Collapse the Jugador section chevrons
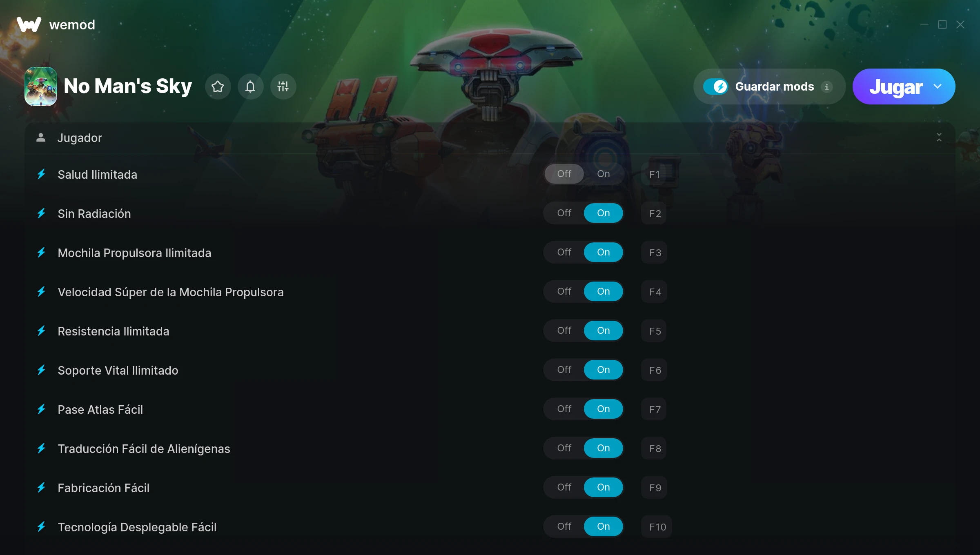This screenshot has height=555, width=980. tap(939, 138)
